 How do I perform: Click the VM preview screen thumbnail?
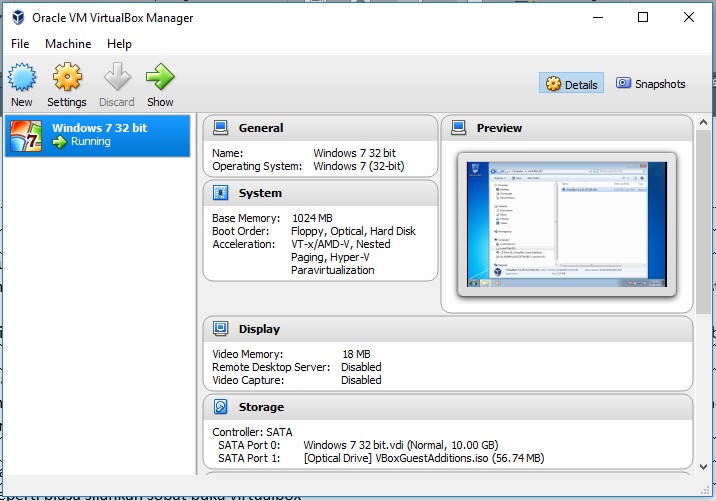coord(567,224)
